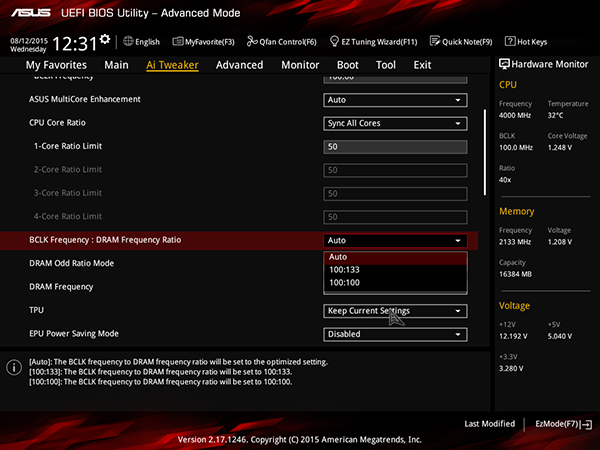600x450 pixels.
Task: Open Qfan Control(F6) fan icon
Action: (x=252, y=41)
